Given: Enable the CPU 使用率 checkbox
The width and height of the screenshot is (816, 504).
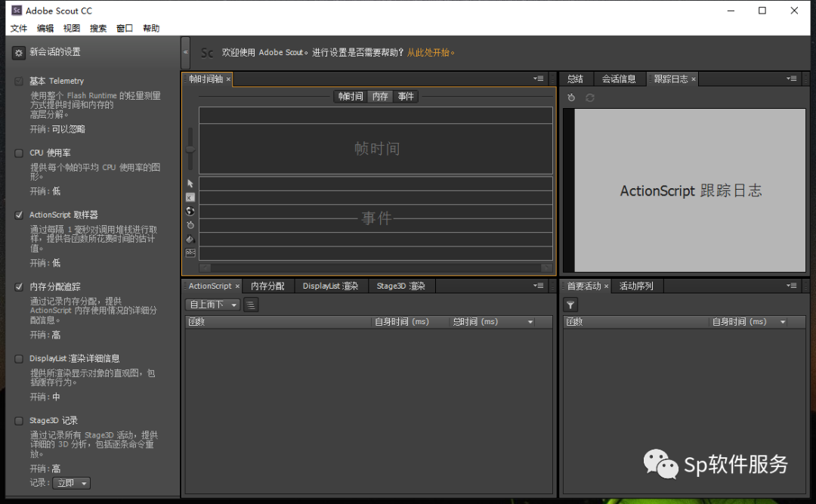Looking at the screenshot, I should pos(19,153).
